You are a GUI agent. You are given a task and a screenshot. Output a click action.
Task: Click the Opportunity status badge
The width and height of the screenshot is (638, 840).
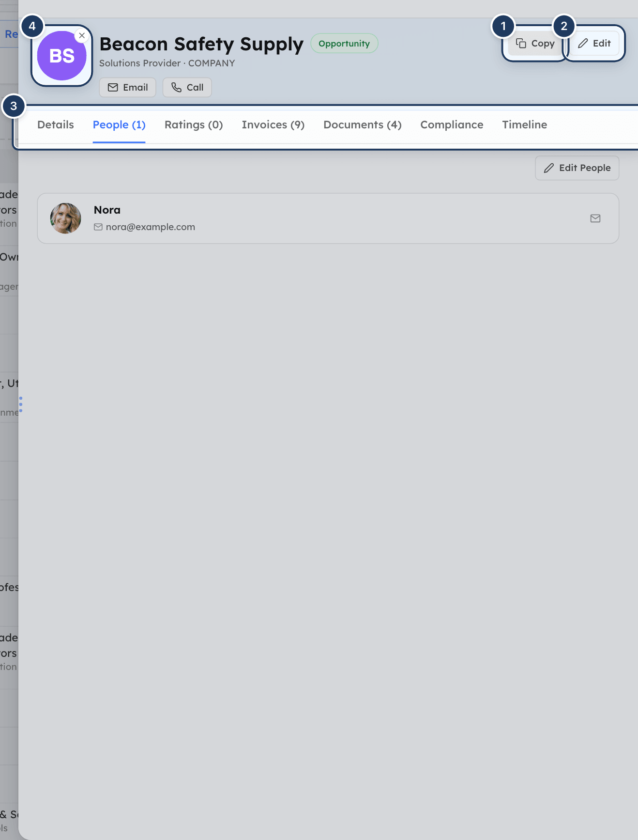[x=344, y=44]
